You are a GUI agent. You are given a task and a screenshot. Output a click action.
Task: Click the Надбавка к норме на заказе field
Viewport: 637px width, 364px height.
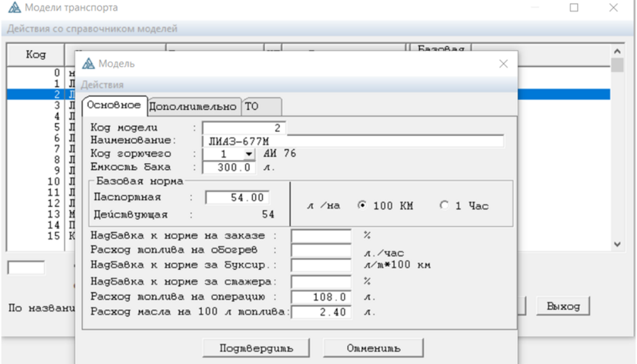click(x=321, y=236)
